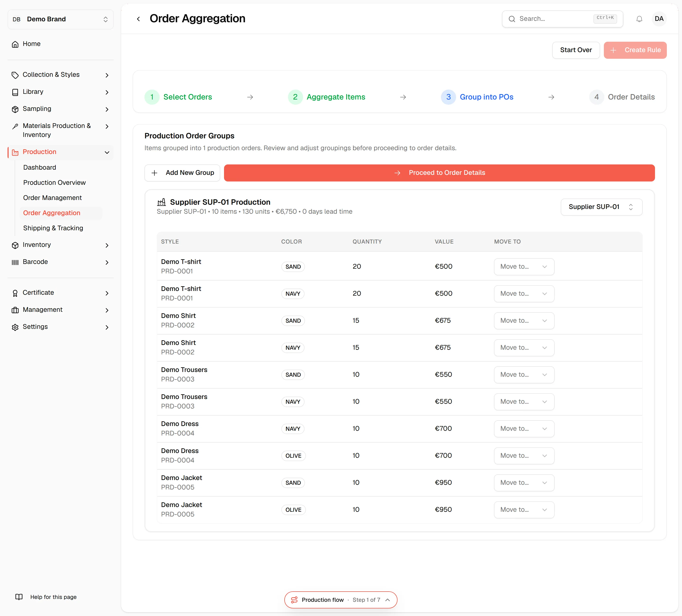Collapse the Production section
The width and height of the screenshot is (682, 616).
[107, 152]
